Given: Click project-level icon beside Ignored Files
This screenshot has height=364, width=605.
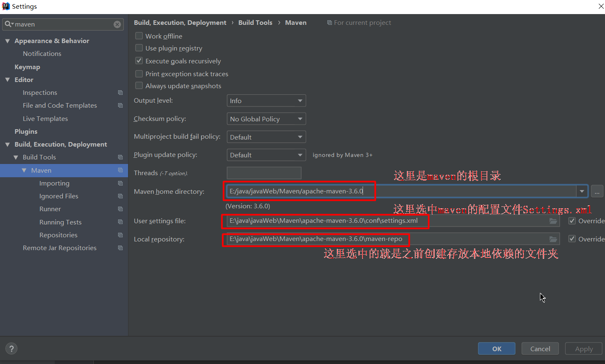Looking at the screenshot, I should pos(120,196).
